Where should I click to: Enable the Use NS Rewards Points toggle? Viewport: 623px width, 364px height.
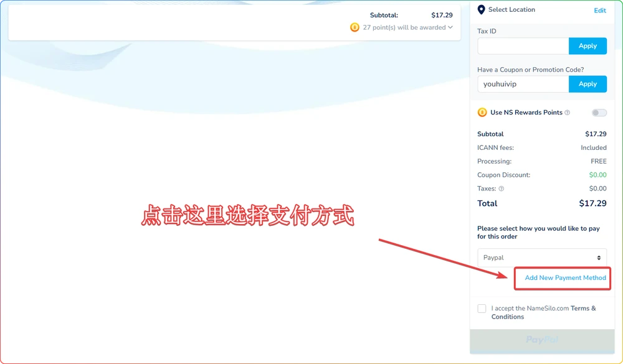coord(599,112)
